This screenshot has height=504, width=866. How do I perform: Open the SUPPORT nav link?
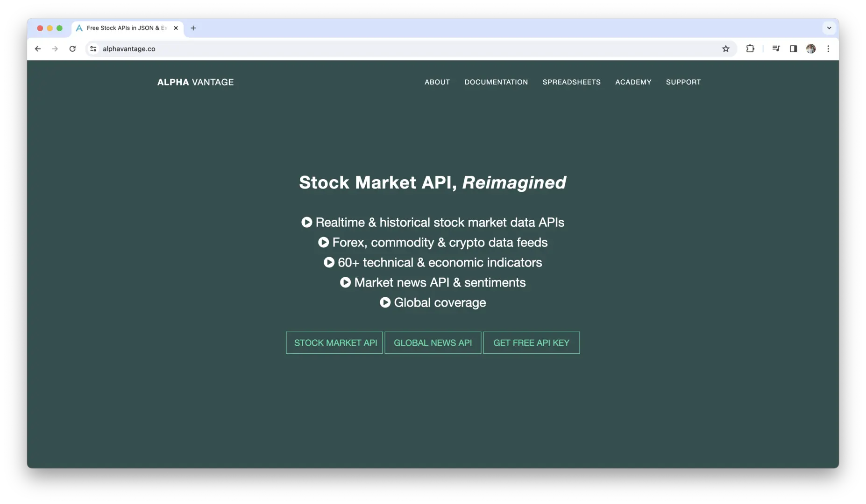click(x=683, y=82)
